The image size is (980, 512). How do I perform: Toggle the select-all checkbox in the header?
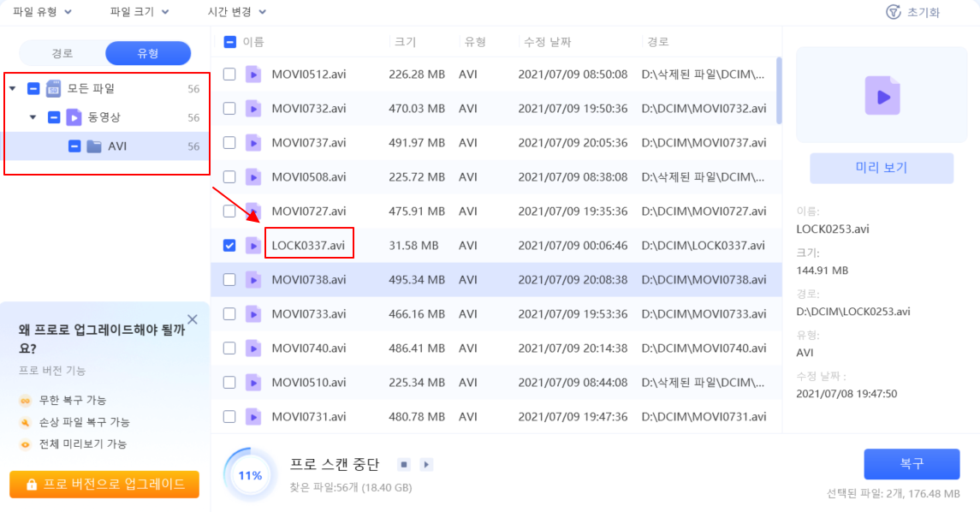click(x=230, y=42)
